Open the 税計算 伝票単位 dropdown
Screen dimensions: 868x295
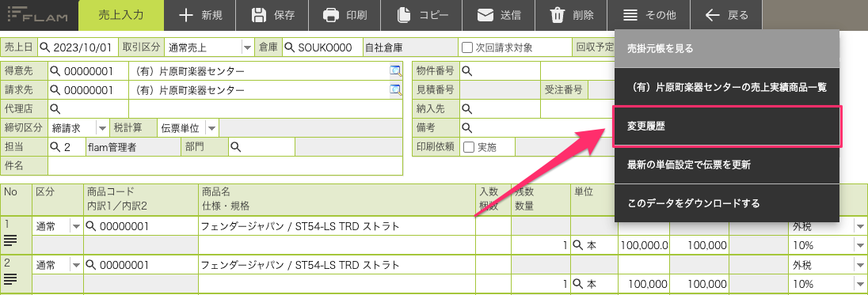click(212, 127)
